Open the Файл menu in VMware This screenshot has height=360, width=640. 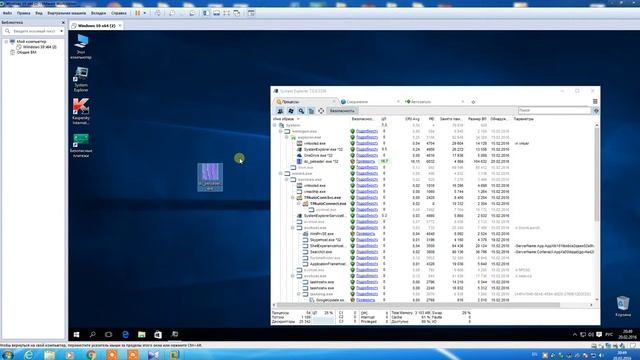point(7,13)
